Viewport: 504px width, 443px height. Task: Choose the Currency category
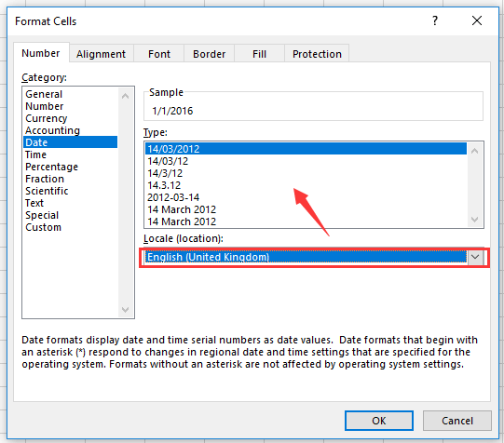coord(47,118)
